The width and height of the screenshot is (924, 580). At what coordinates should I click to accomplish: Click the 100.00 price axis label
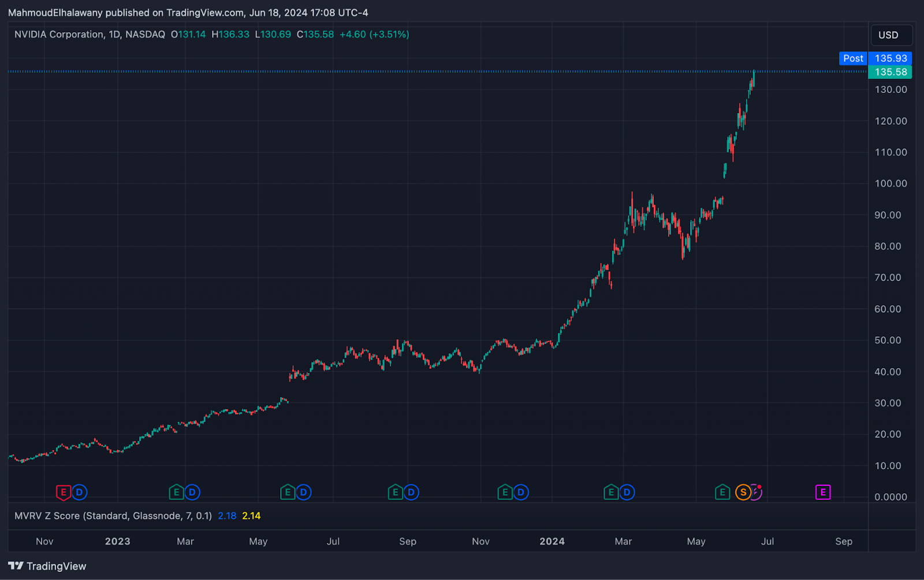coord(891,184)
